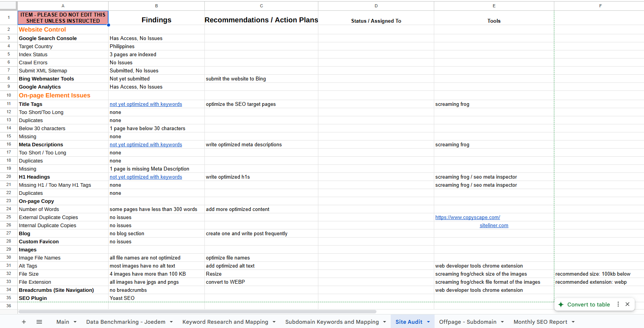Image resolution: width=644 pixels, height=328 pixels.
Task: Open Convert to table more options
Action: tap(618, 304)
